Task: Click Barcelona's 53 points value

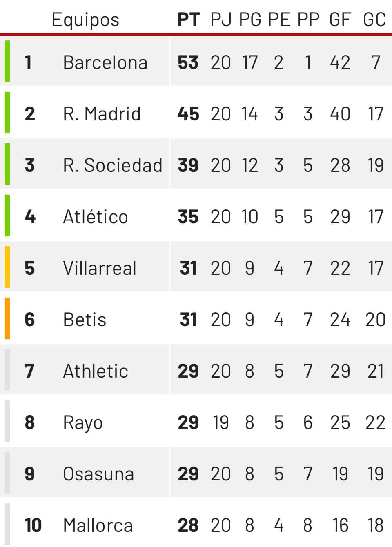Action: (188, 62)
